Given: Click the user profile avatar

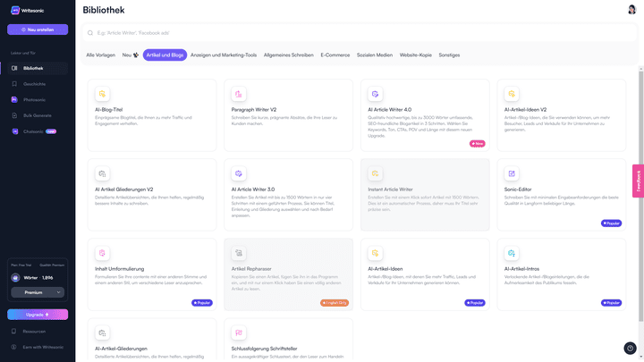Looking at the screenshot, I should [632, 9].
